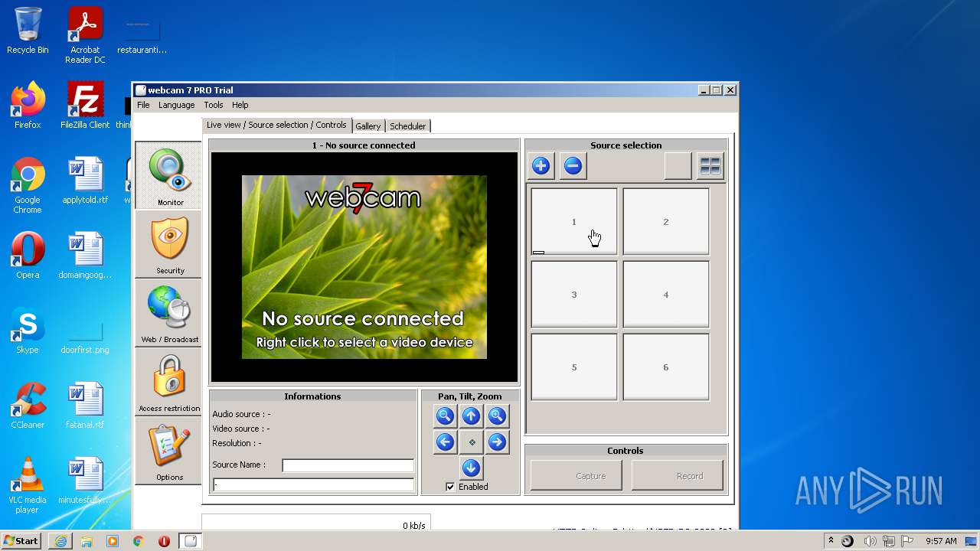
Task: Select the webcam 7 taskbar button
Action: pyautogui.click(x=191, y=541)
